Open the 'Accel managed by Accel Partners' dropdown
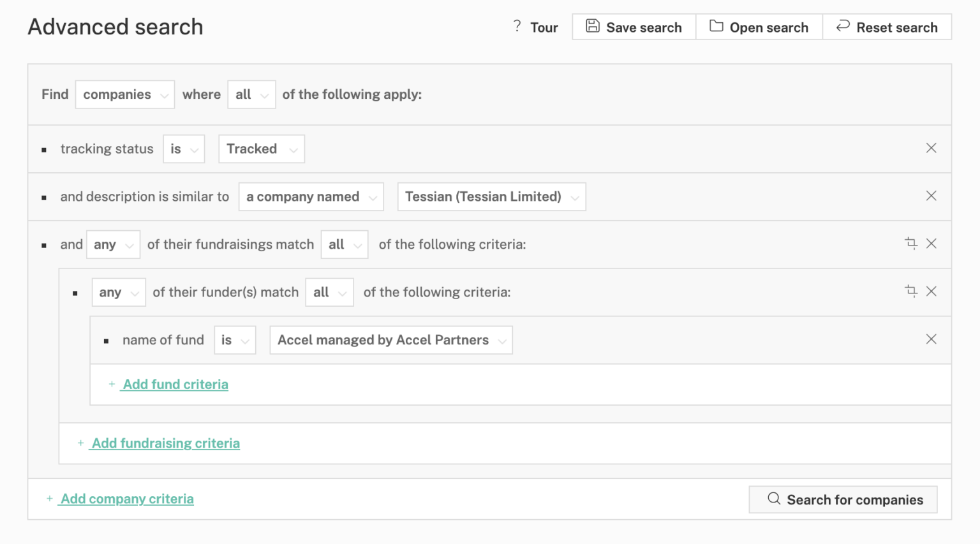 (390, 340)
